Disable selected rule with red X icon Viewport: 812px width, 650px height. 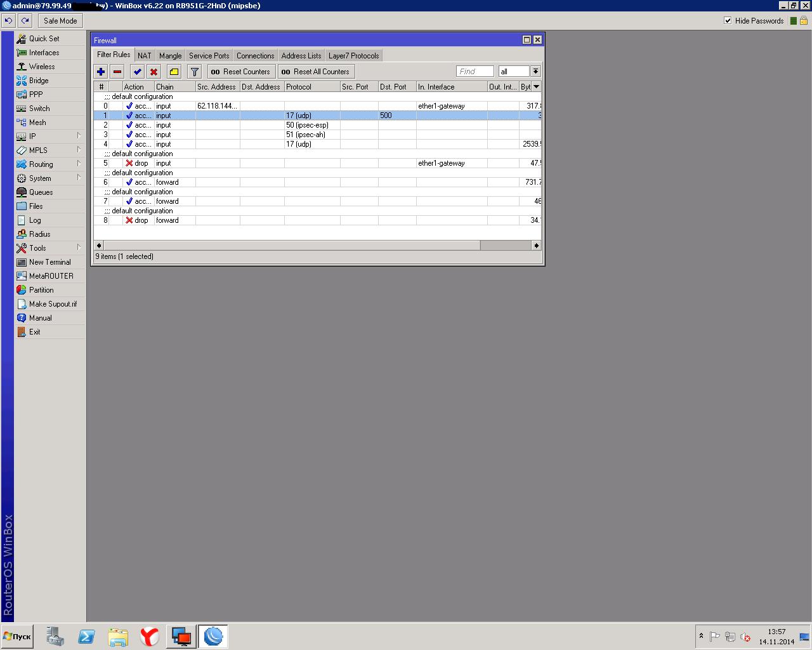(x=154, y=72)
